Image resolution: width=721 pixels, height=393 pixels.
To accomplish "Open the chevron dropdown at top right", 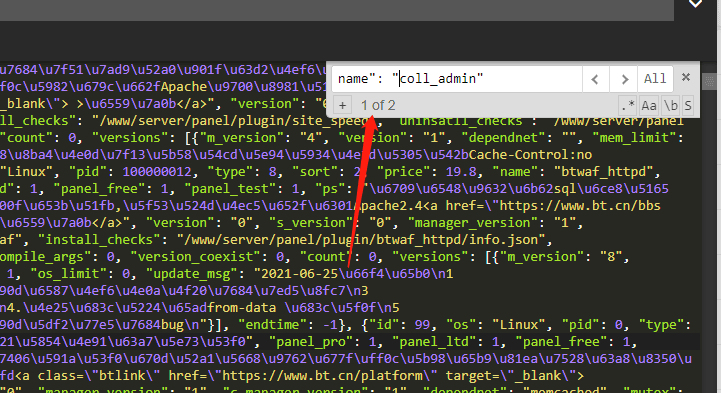I will [x=695, y=4].
